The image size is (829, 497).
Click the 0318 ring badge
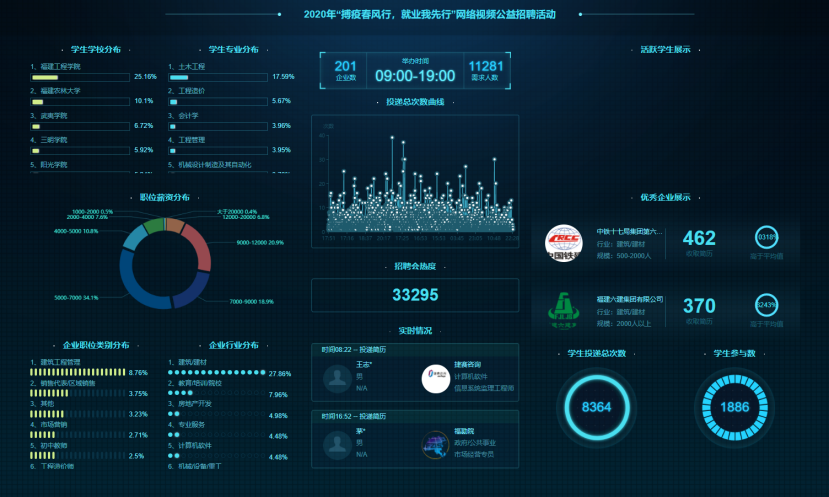766,238
